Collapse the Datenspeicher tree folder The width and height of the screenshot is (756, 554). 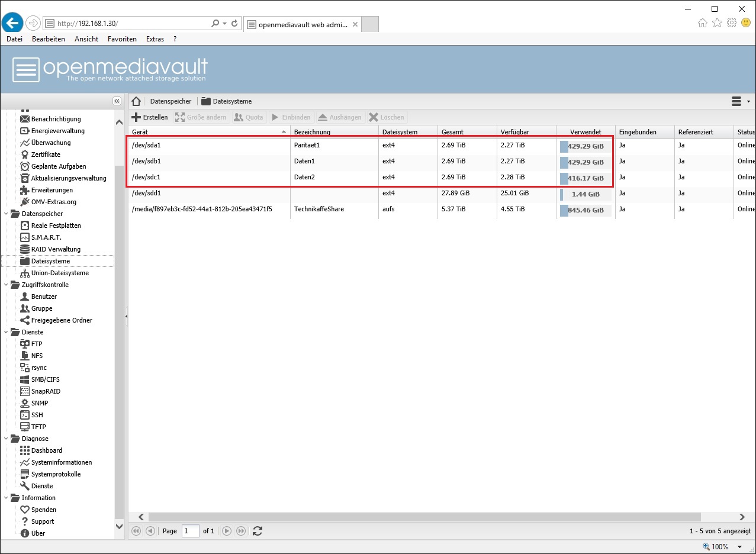pyautogui.click(x=7, y=214)
